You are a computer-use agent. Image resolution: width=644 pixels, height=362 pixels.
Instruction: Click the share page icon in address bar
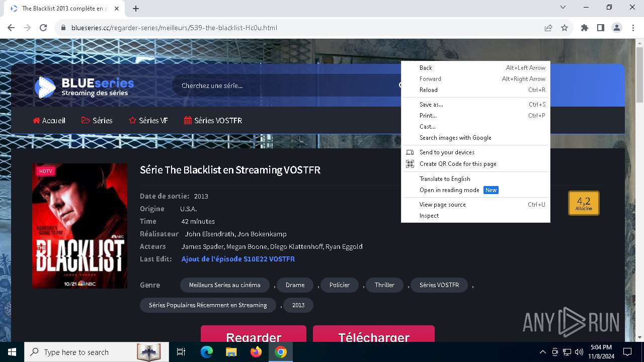point(548,28)
